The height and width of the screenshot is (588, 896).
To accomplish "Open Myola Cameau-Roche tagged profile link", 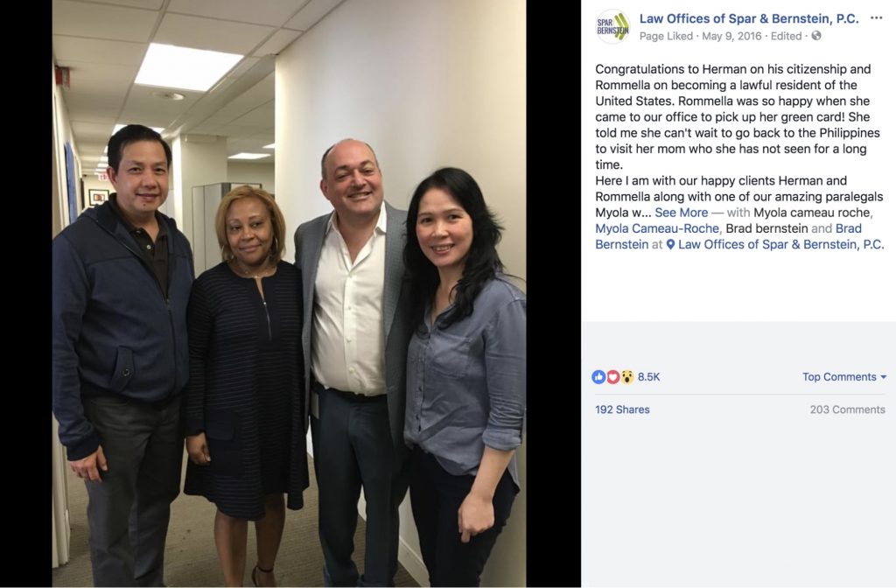I will pos(657,228).
